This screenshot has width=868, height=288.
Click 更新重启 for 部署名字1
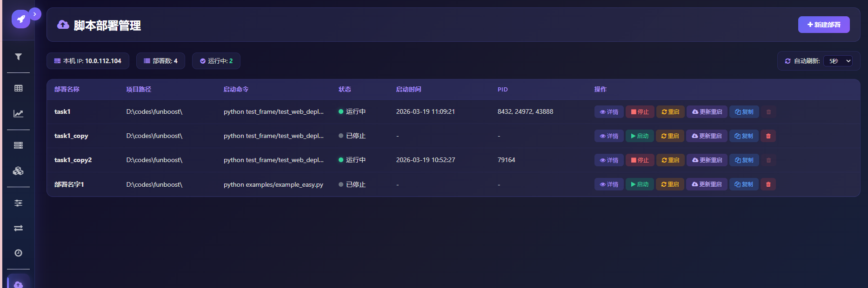(707, 184)
